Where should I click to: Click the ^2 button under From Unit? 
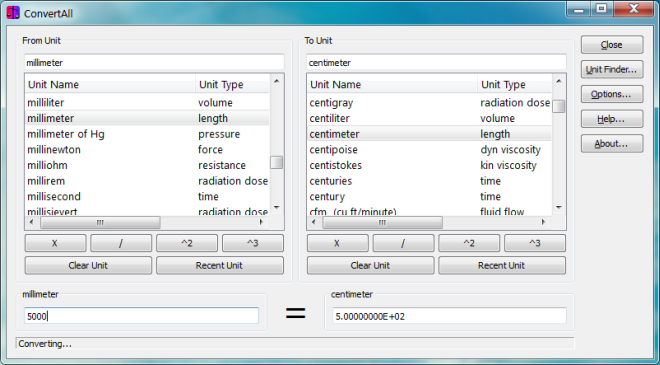pyautogui.click(x=187, y=243)
